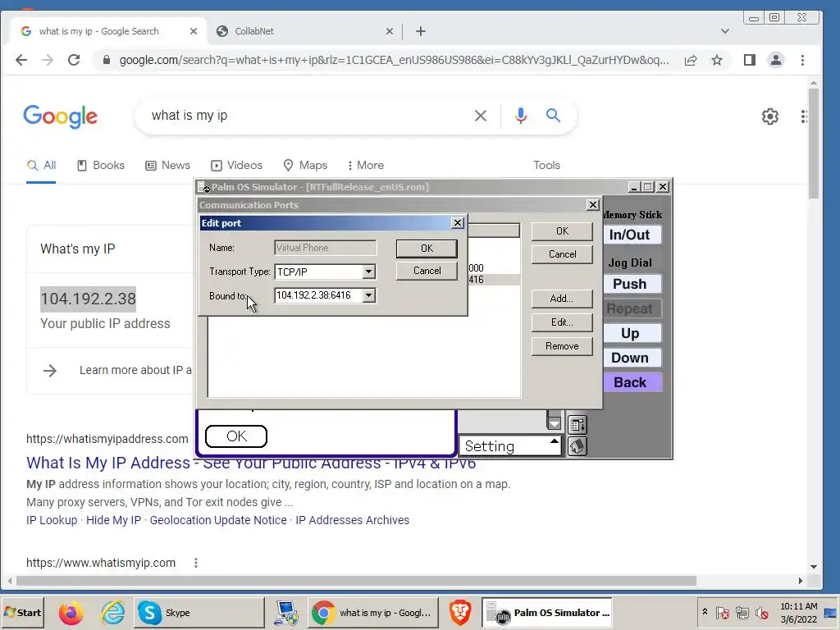Image resolution: width=840 pixels, height=630 pixels.
Task: Clear the Google search box
Action: [x=481, y=116]
